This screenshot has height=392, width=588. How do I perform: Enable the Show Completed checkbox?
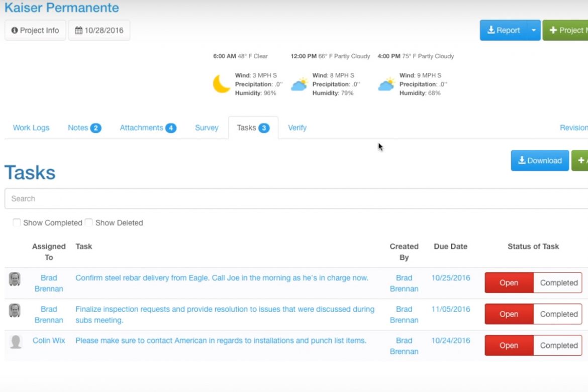point(17,222)
